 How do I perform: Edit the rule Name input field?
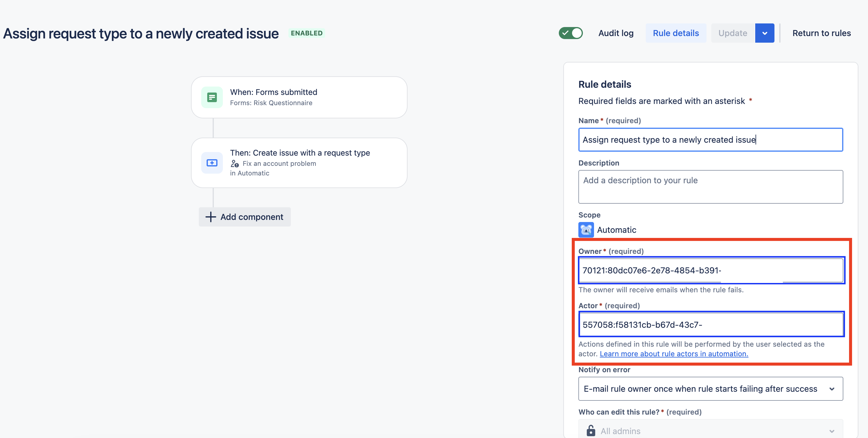click(710, 140)
